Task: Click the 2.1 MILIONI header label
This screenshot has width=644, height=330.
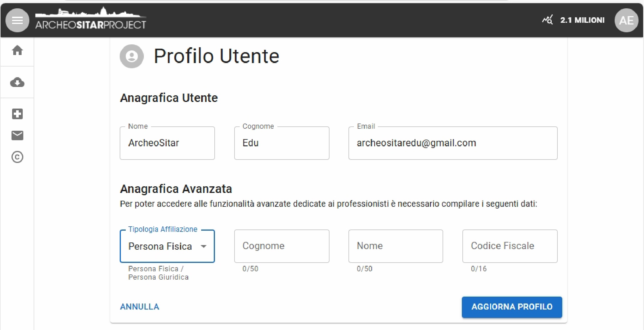Action: pos(582,20)
